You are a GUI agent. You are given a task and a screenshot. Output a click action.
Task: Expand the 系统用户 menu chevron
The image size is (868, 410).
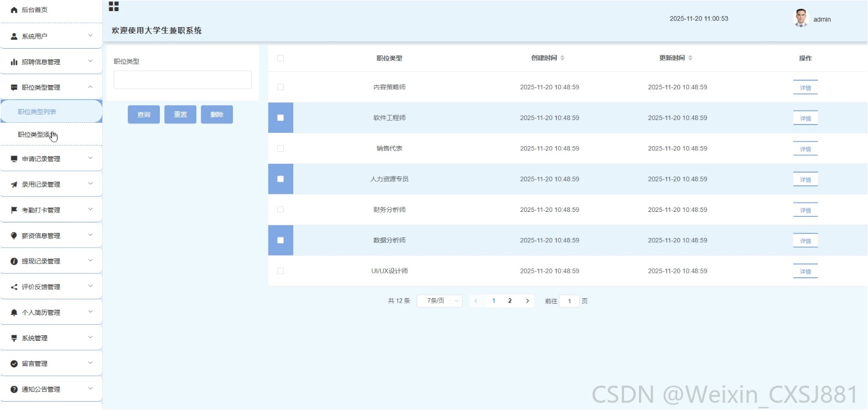tap(91, 36)
